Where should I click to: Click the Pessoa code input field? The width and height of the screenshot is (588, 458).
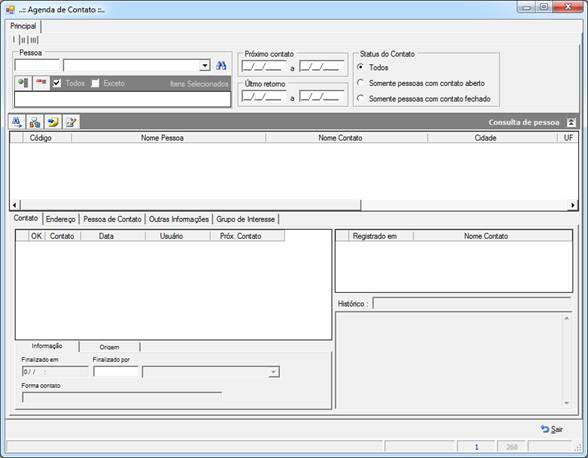pyautogui.click(x=37, y=66)
